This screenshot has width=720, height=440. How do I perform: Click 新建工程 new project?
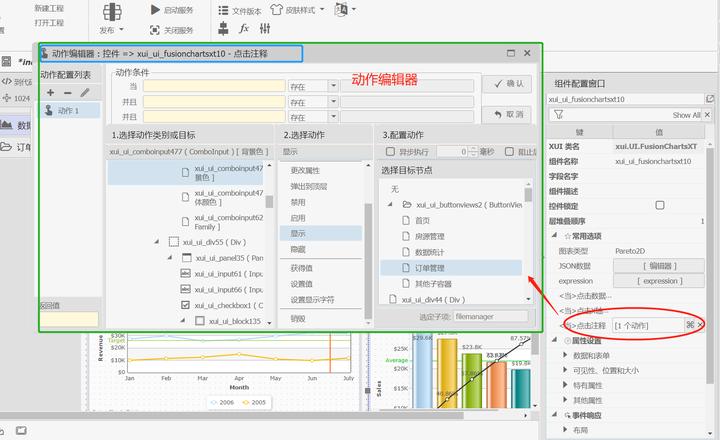pyautogui.click(x=49, y=8)
